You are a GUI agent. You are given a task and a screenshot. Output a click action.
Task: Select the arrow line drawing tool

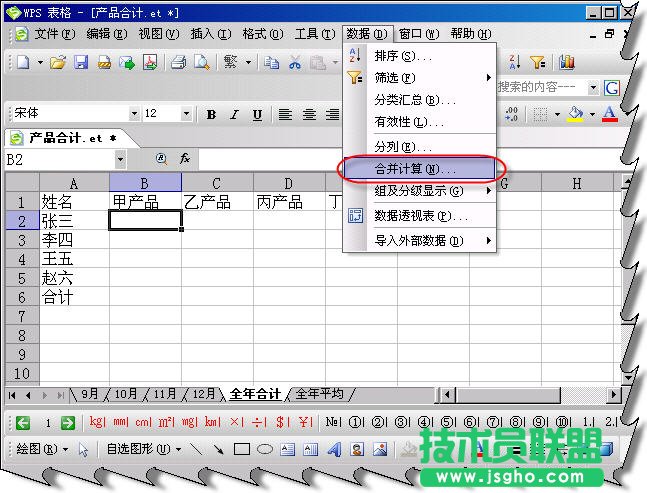pyautogui.click(x=219, y=449)
